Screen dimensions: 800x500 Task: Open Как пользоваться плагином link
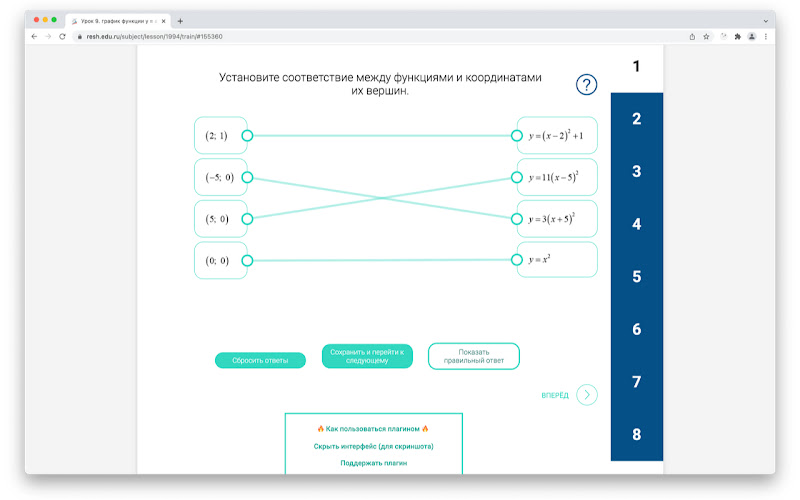(373, 429)
